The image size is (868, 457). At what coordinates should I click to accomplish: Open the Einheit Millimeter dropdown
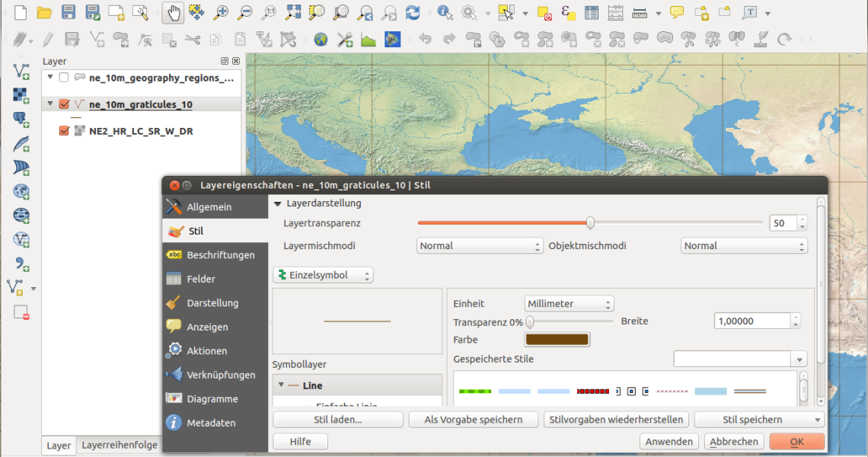570,304
